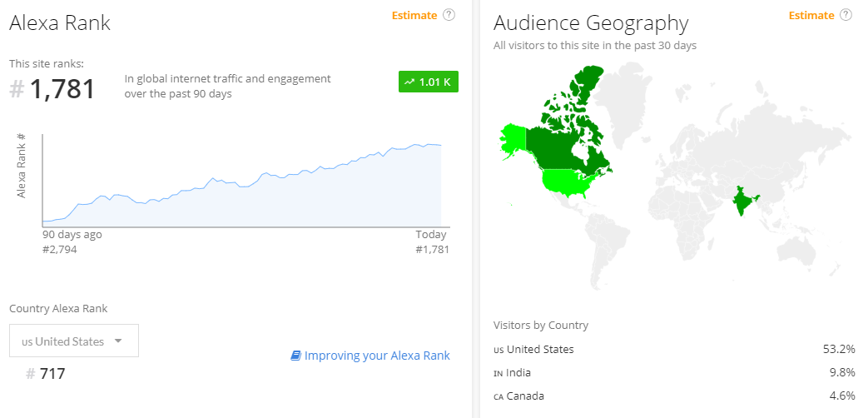Click the dropdown arrow in the country selector
The height and width of the screenshot is (418, 868).
point(118,341)
